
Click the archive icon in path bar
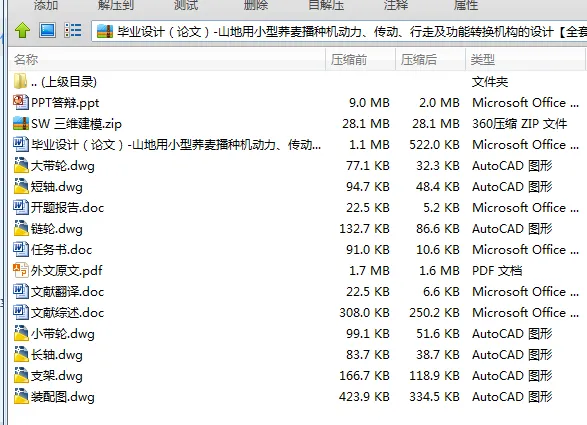pyautogui.click(x=105, y=31)
